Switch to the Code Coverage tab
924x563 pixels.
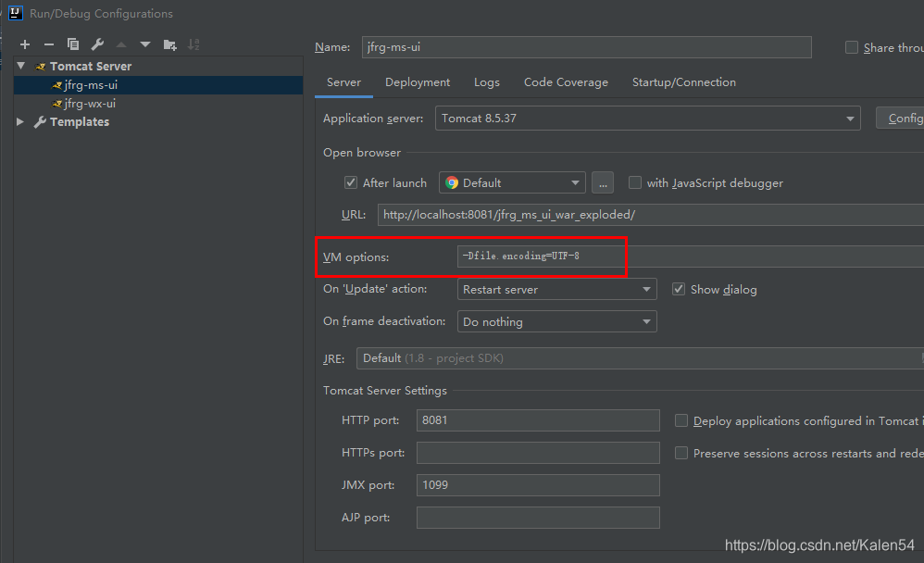click(567, 82)
